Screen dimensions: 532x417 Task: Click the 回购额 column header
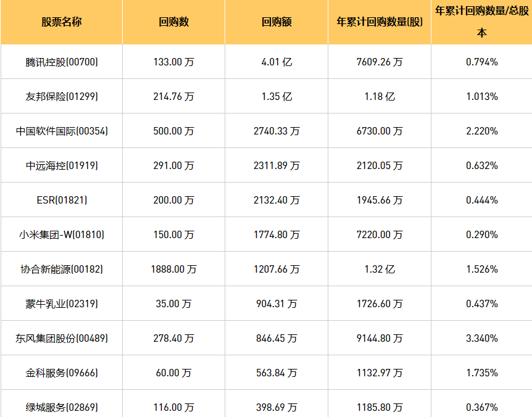pos(276,22)
